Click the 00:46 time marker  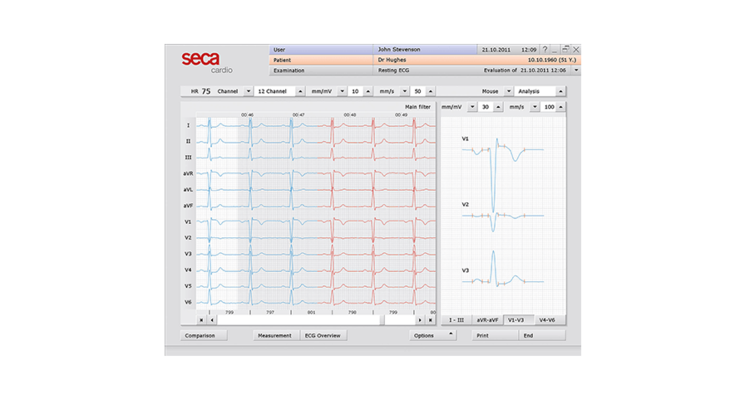pos(247,115)
